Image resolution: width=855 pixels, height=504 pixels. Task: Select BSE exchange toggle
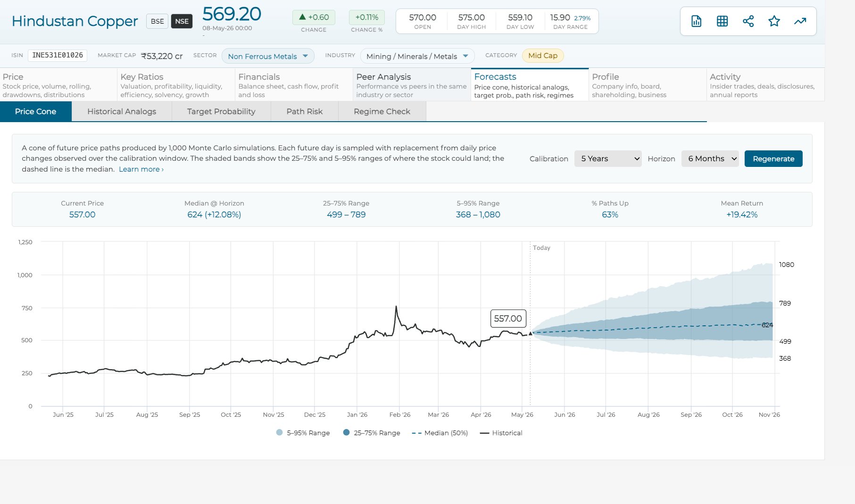pos(158,21)
